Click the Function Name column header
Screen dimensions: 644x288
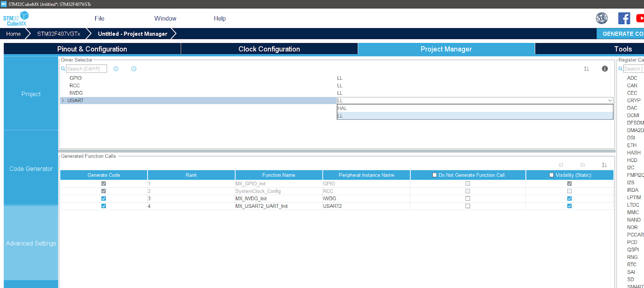point(279,175)
